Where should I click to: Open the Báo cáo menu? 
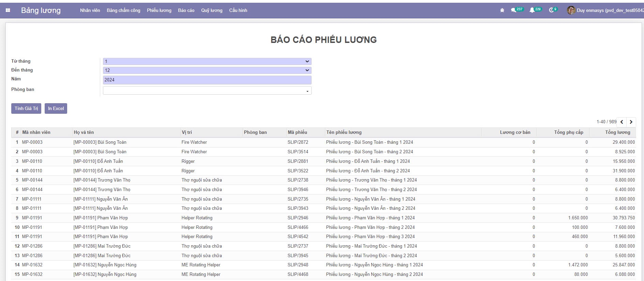186,11
